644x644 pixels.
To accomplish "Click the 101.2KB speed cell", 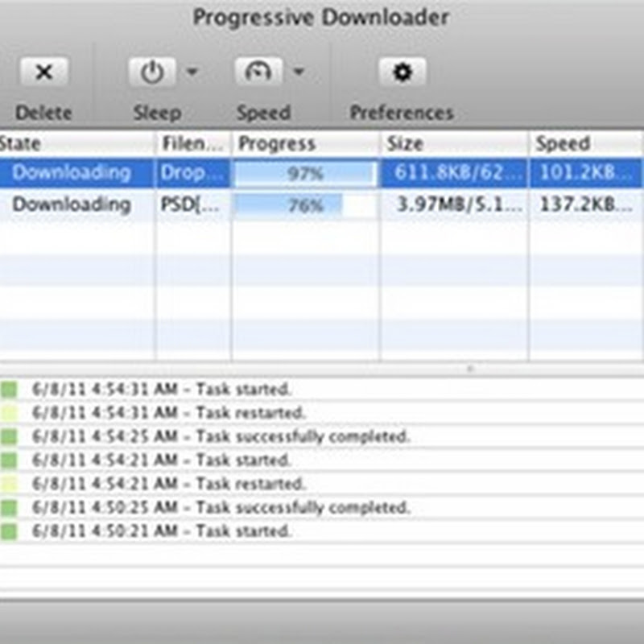I will tap(587, 173).
